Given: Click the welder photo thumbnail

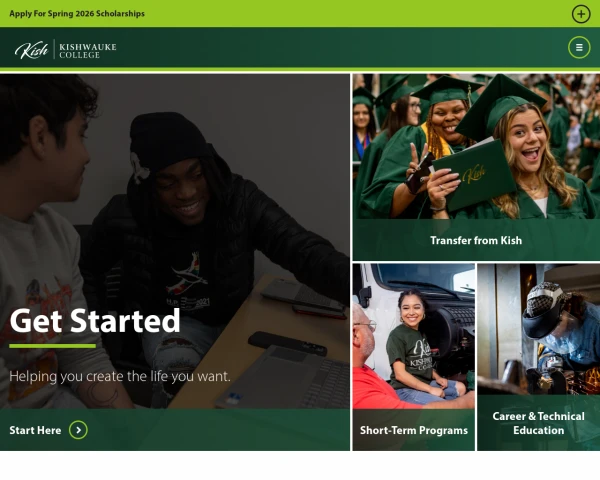Looking at the screenshot, I should (x=538, y=329).
